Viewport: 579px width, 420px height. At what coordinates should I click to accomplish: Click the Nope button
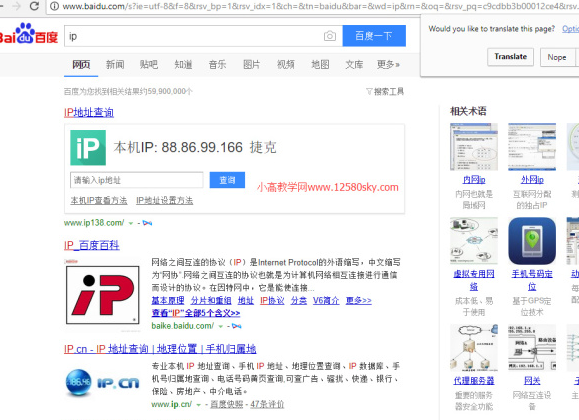(557, 57)
